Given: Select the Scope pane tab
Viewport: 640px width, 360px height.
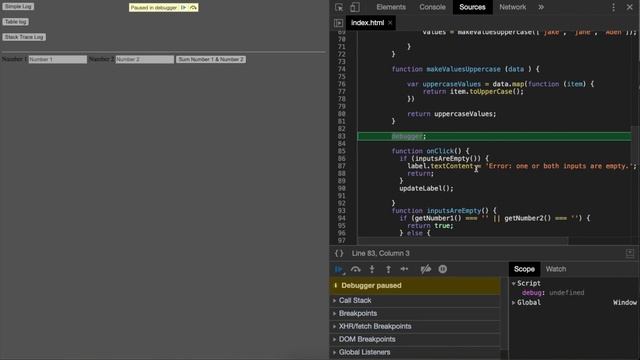Looking at the screenshot, I should pyautogui.click(x=524, y=269).
